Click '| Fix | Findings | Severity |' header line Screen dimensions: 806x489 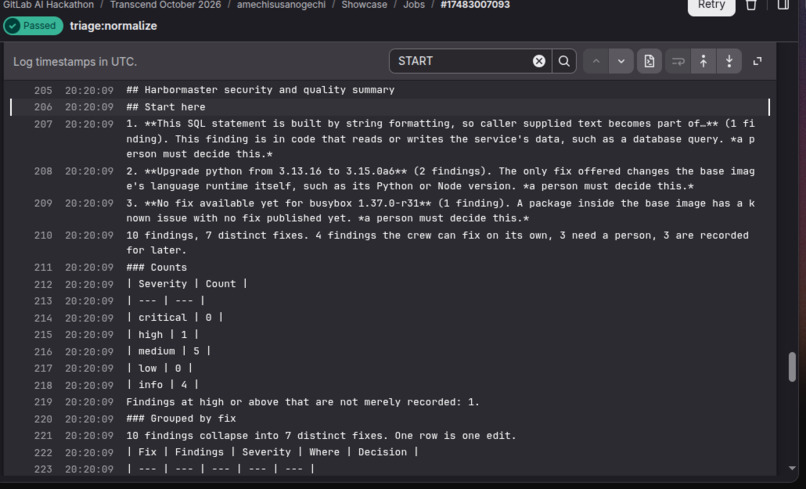tap(272, 452)
